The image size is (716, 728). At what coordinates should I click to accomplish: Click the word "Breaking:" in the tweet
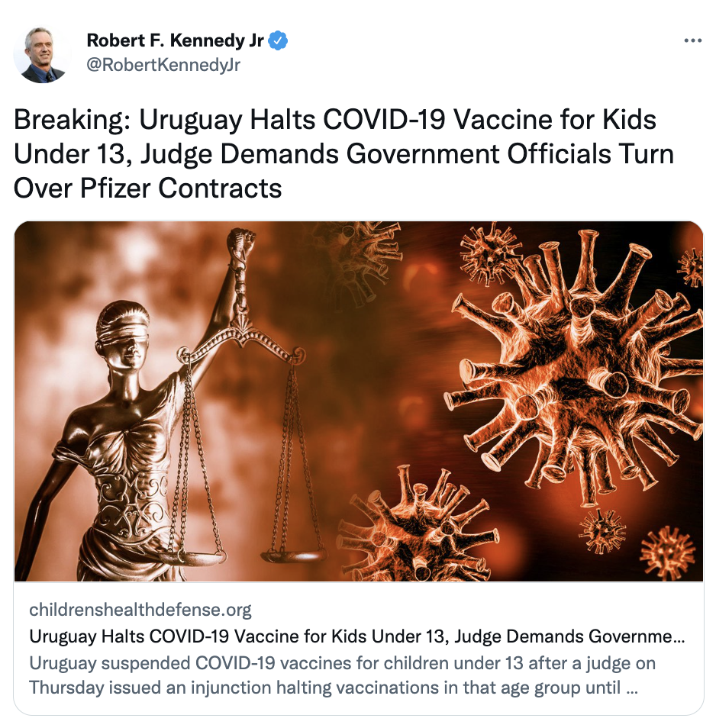click(x=72, y=120)
